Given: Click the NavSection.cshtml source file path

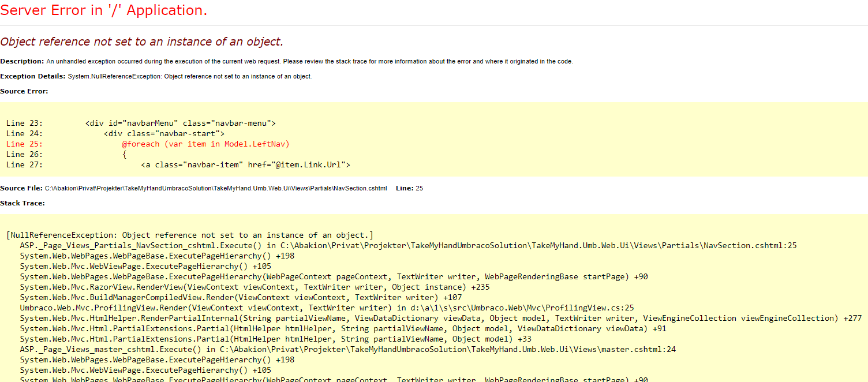Looking at the screenshot, I should 216,189.
